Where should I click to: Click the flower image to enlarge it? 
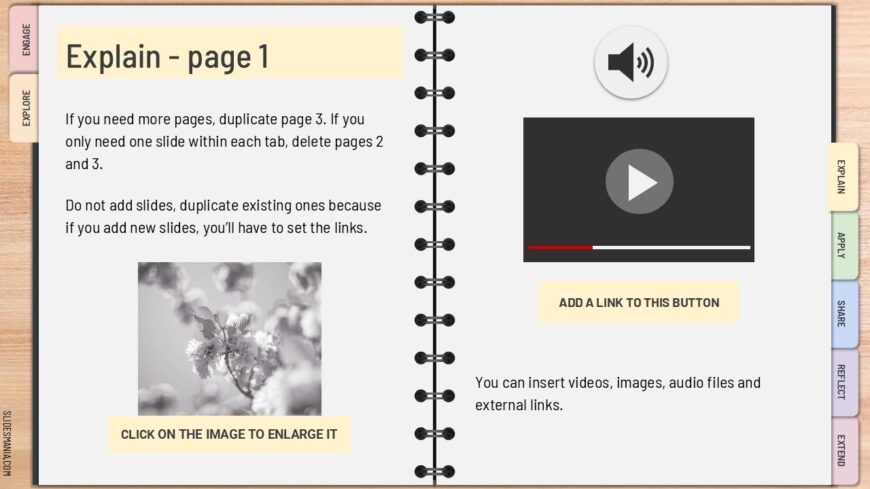coord(230,339)
